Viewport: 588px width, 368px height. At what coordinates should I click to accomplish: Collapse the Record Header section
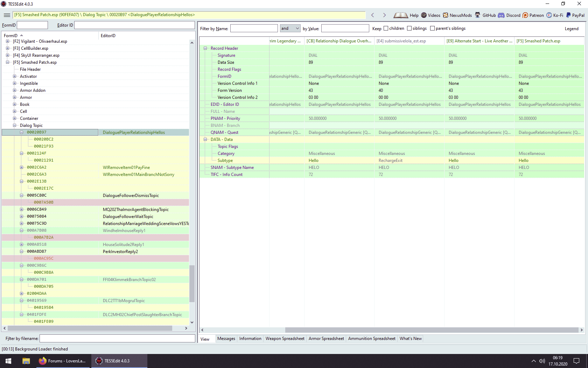pyautogui.click(x=205, y=48)
